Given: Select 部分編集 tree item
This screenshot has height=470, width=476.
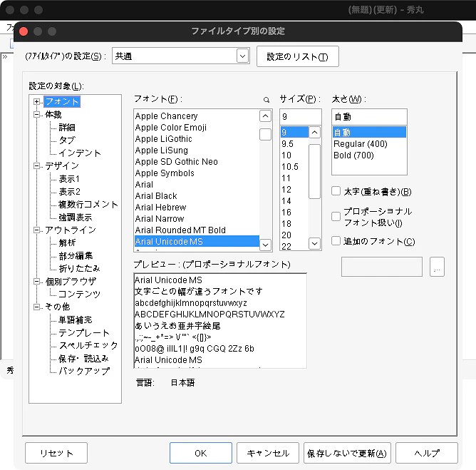Looking at the screenshot, I should [x=76, y=256].
